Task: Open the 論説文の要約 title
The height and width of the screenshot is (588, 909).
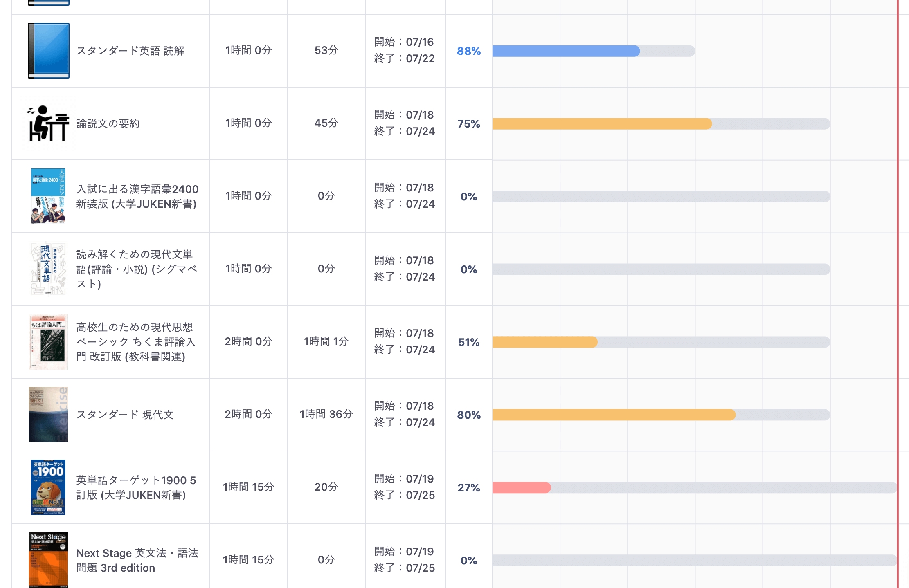Action: click(108, 123)
